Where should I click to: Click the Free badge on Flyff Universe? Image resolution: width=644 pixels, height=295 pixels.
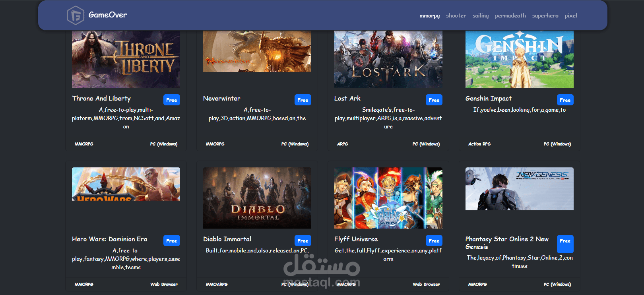(434, 241)
